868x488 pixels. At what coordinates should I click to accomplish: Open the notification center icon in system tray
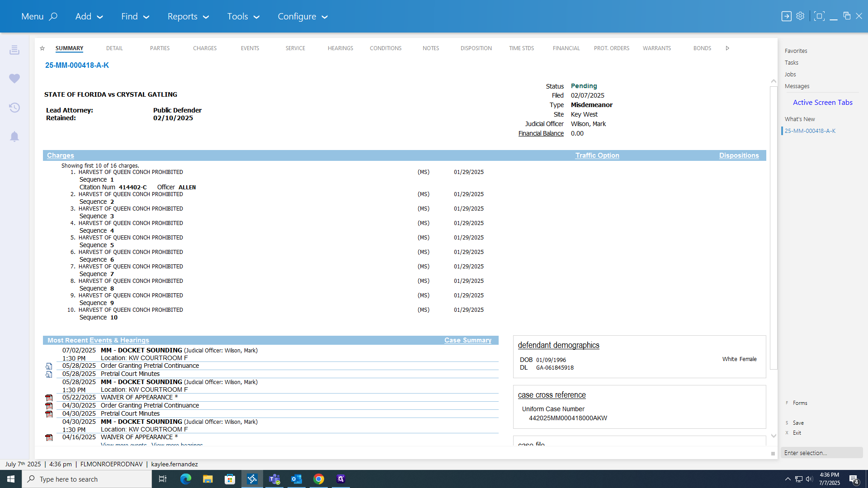point(854,479)
